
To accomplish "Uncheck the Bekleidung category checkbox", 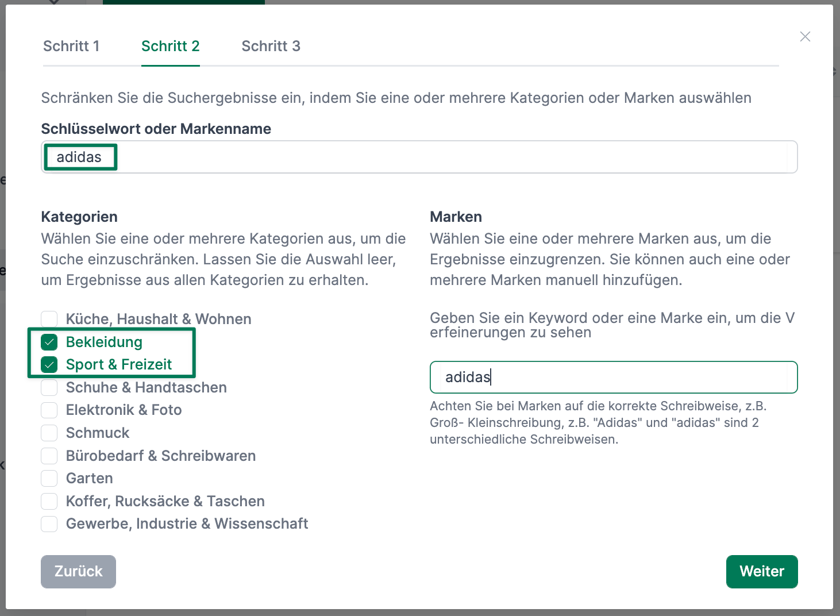I will point(49,342).
